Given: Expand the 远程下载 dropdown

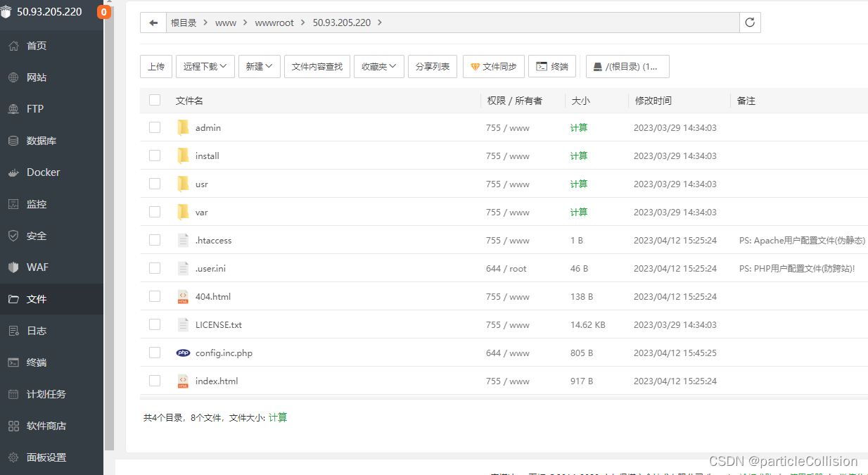Looking at the screenshot, I should pos(205,66).
